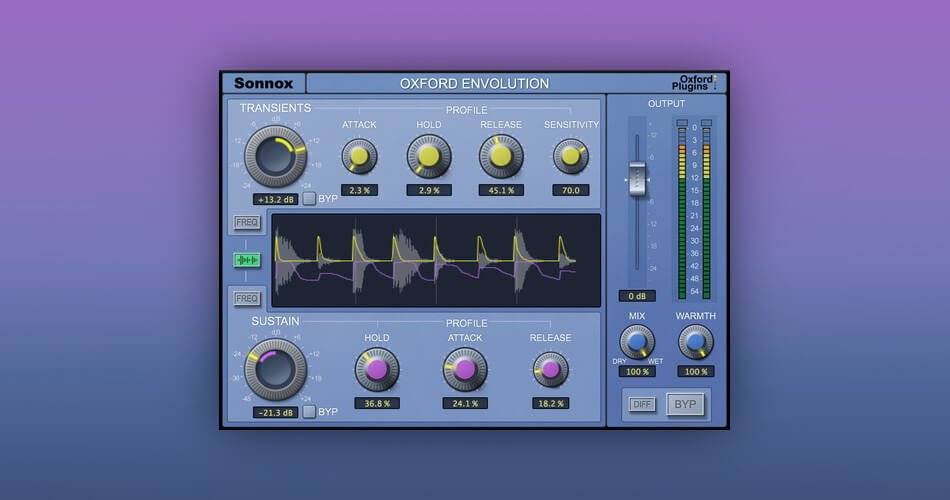Click the TRANSIENTS section label
950x500 pixels.
pyautogui.click(x=275, y=108)
